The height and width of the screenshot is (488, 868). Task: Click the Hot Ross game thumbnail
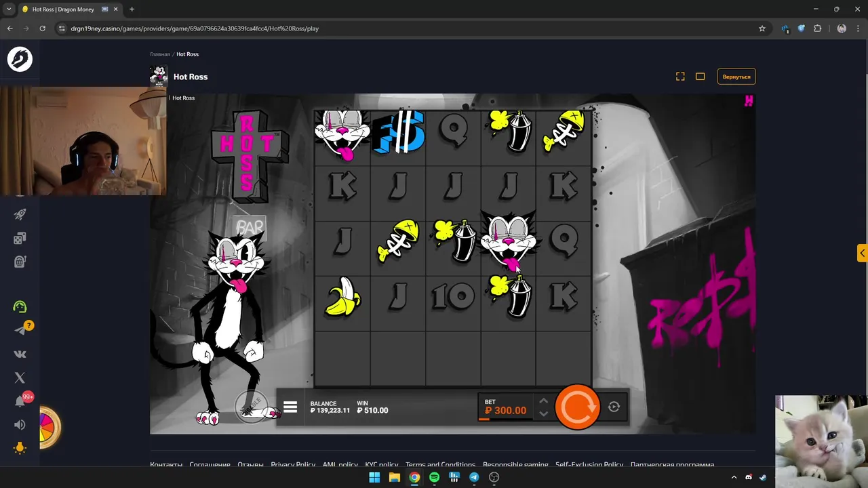click(159, 77)
